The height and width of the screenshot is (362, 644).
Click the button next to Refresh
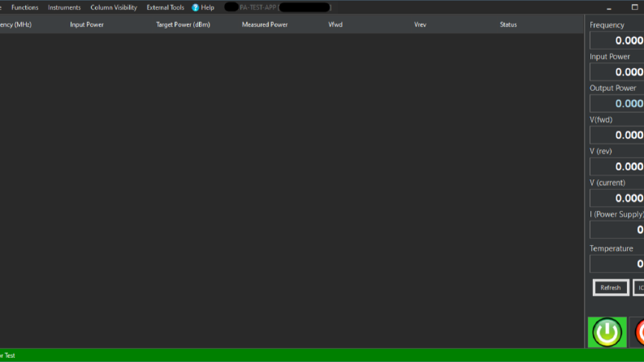[x=639, y=287]
